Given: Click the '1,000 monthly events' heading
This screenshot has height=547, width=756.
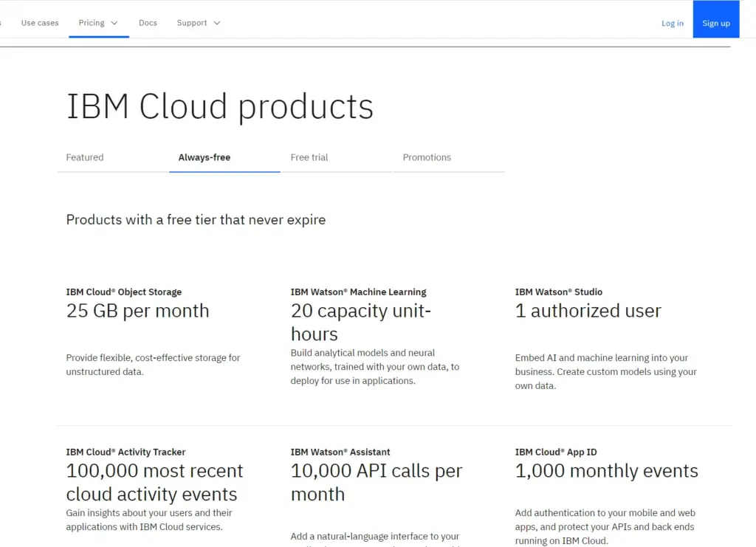Looking at the screenshot, I should pyautogui.click(x=607, y=471).
